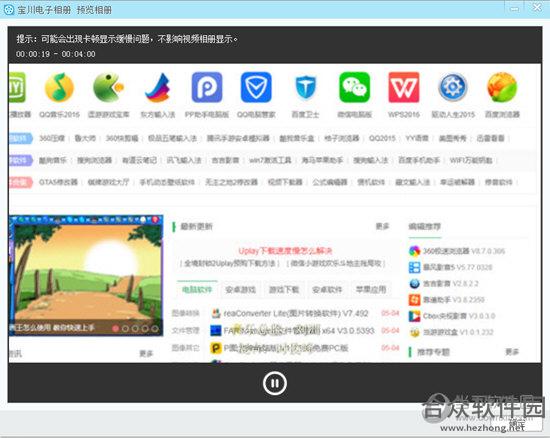The width and height of the screenshot is (550, 438).
Task: Open the reaConverter Lite V7.492 entry
Action: pos(296,313)
